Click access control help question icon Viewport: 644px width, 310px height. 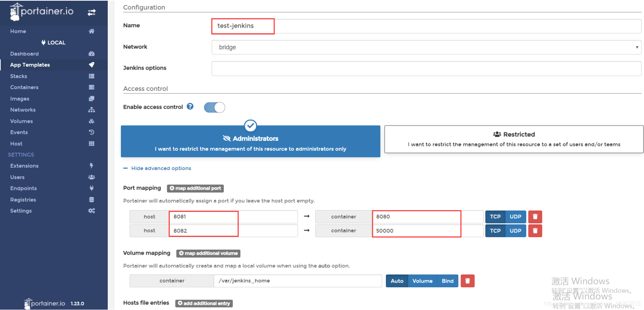(x=190, y=107)
